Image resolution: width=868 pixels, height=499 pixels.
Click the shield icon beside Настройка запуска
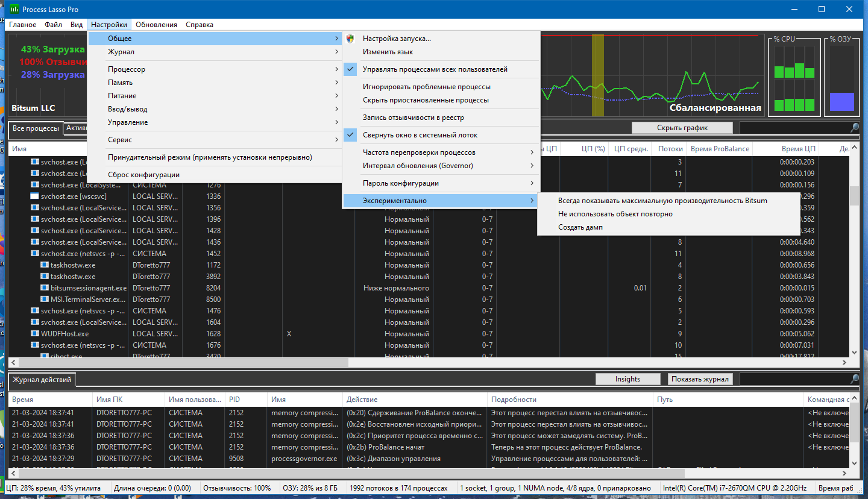pos(350,39)
